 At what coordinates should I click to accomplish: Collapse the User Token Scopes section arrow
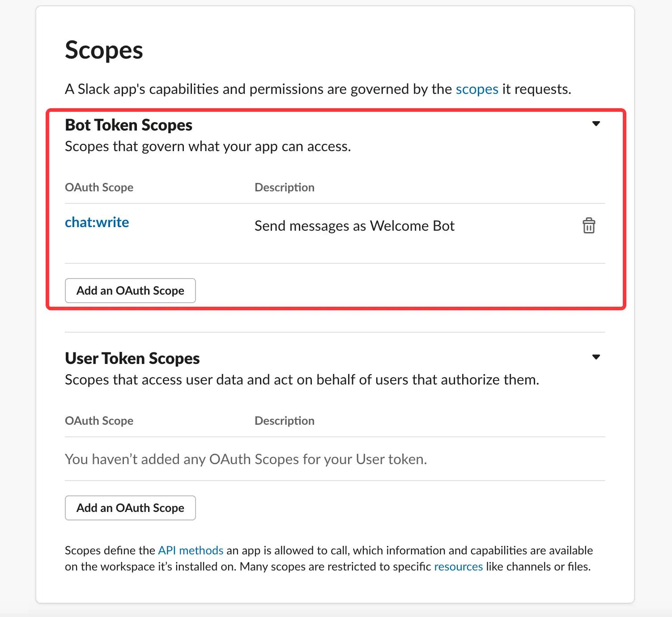pos(596,357)
